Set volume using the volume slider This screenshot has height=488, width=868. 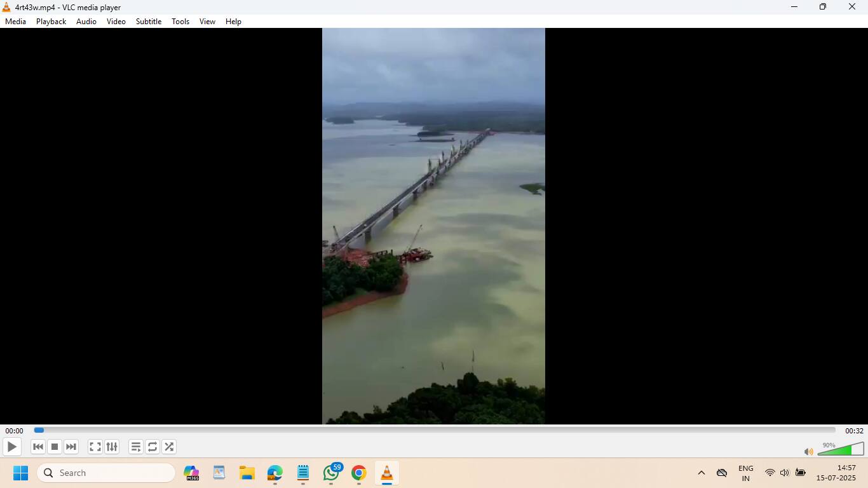tap(840, 450)
